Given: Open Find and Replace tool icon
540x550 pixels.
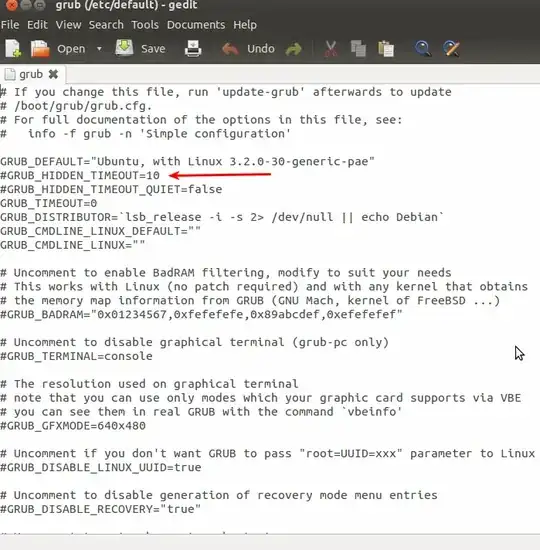Looking at the screenshot, I should tap(451, 48).
